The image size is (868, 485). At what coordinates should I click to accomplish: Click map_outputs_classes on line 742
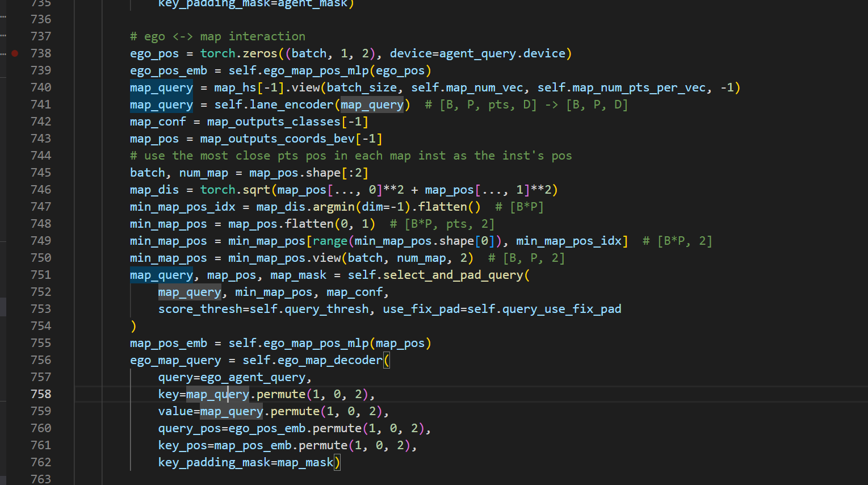tap(274, 122)
